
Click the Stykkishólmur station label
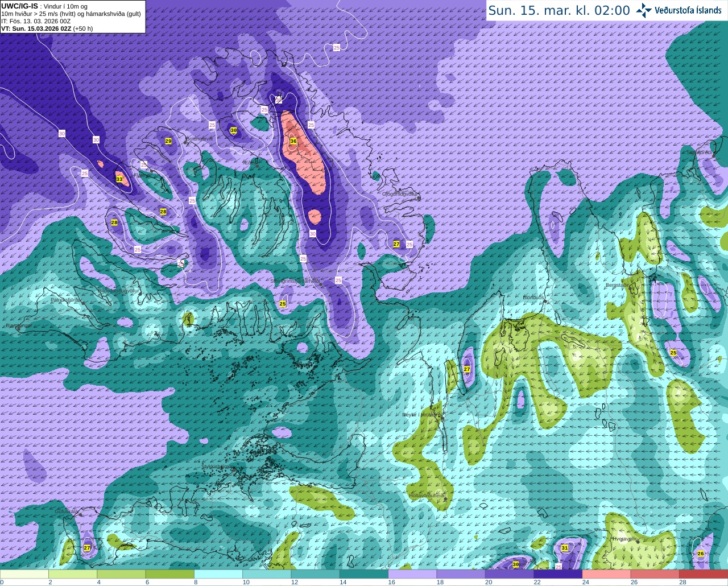click(x=217, y=467)
